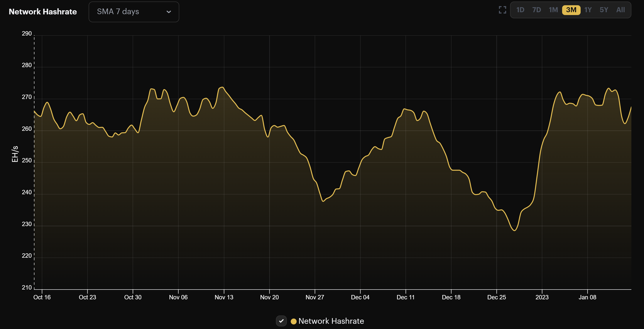
Task: Click the yellow Network Hashrate legend dot
Action: coord(294,321)
